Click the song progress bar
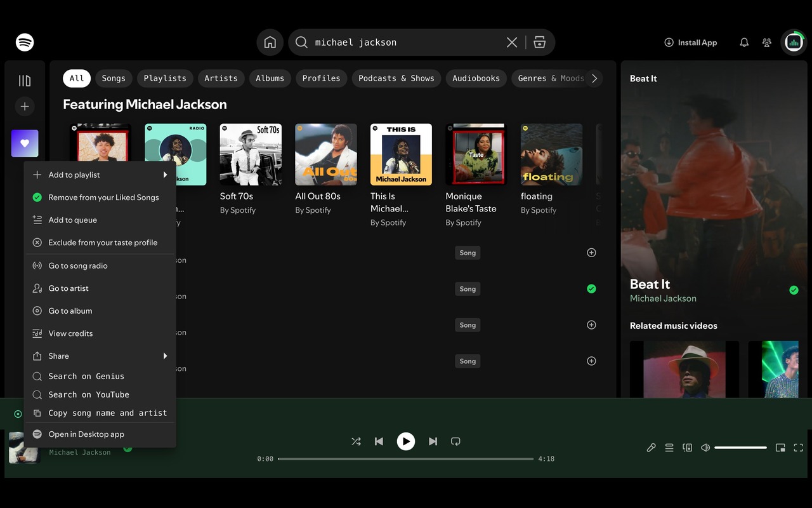 (406, 458)
